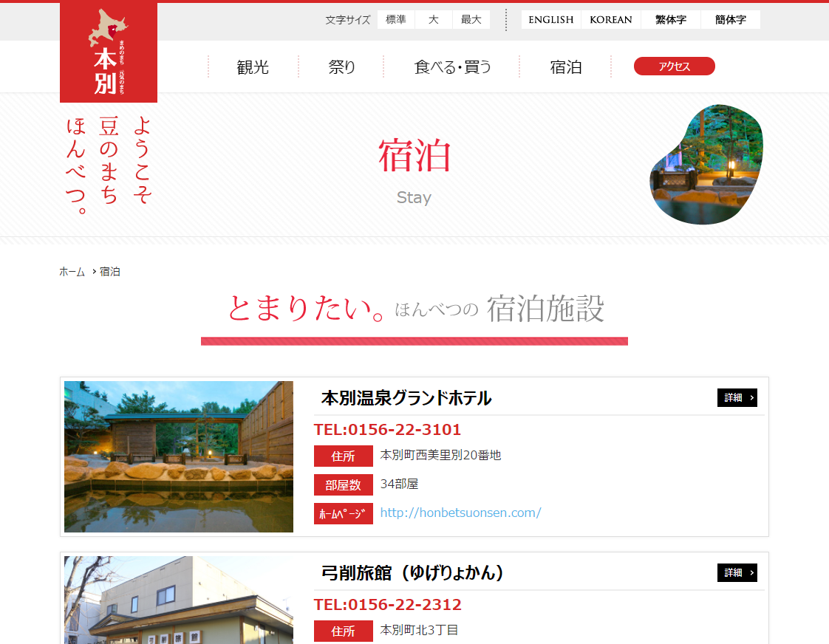Click the address 本別町西美里別20番地
This screenshot has width=829, height=644.
(x=440, y=455)
